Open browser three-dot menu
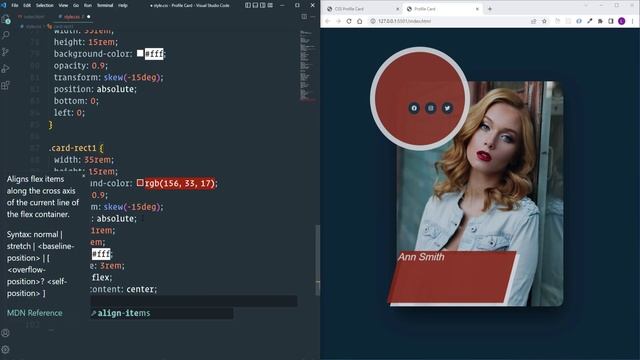The height and width of the screenshot is (360, 640). pyautogui.click(x=632, y=21)
